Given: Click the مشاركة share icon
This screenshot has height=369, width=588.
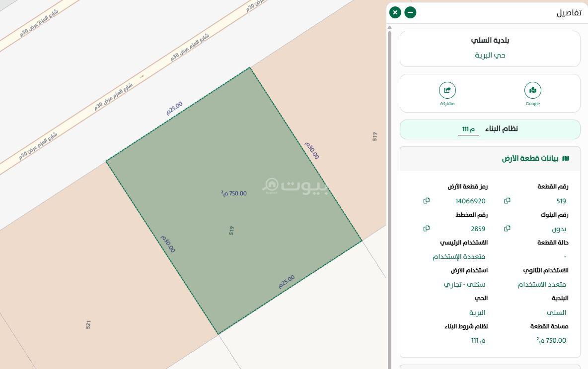Looking at the screenshot, I should tap(447, 90).
